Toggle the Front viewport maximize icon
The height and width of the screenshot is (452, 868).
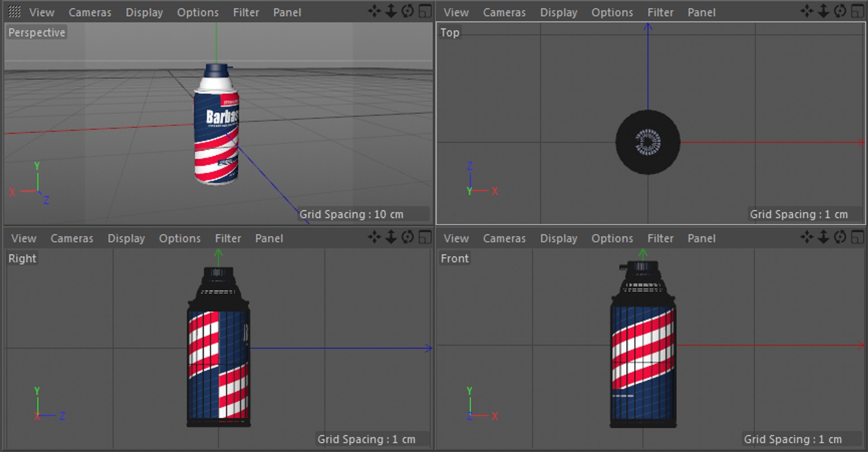coord(858,237)
